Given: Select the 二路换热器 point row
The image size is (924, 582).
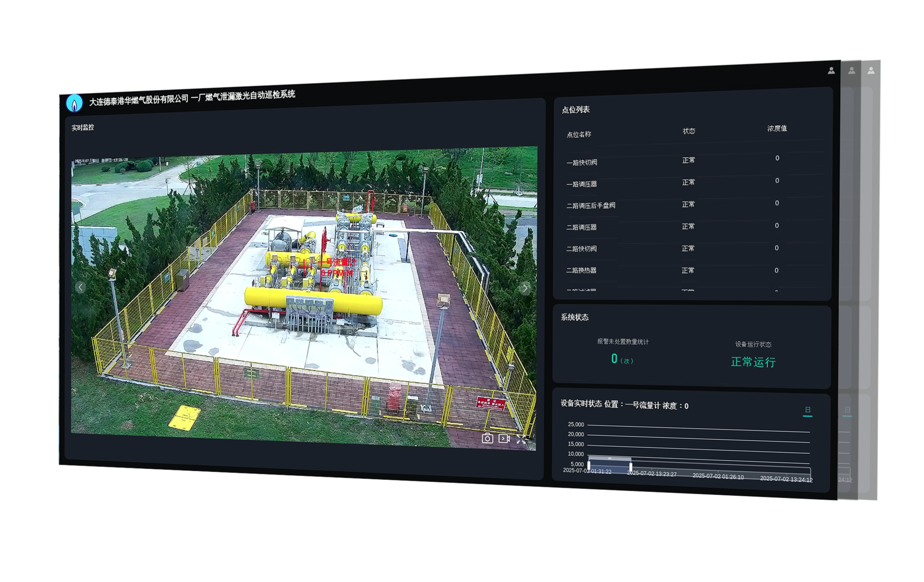Looking at the screenshot, I should (581, 270).
